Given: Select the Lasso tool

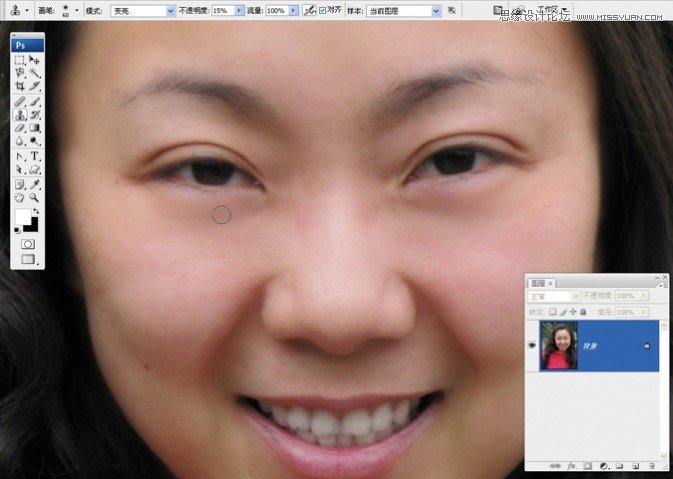Looking at the screenshot, I should 20,73.
